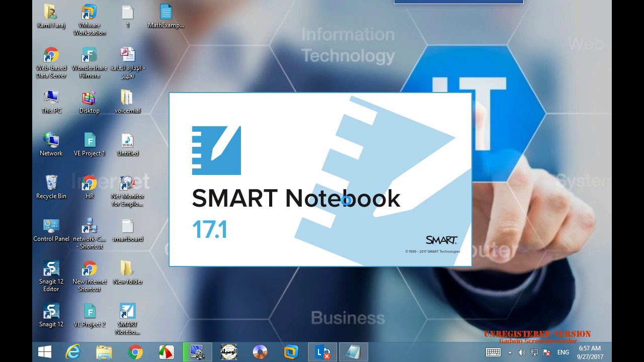Viewport: 644px width, 362px height.
Task: Open VMware icon in taskbar
Action: click(291, 352)
